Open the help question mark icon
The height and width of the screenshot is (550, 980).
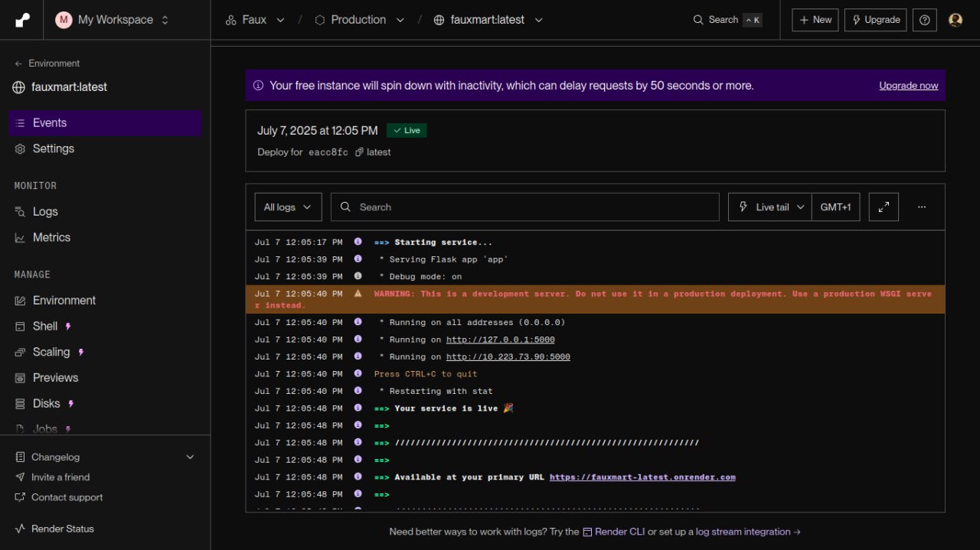click(x=925, y=20)
